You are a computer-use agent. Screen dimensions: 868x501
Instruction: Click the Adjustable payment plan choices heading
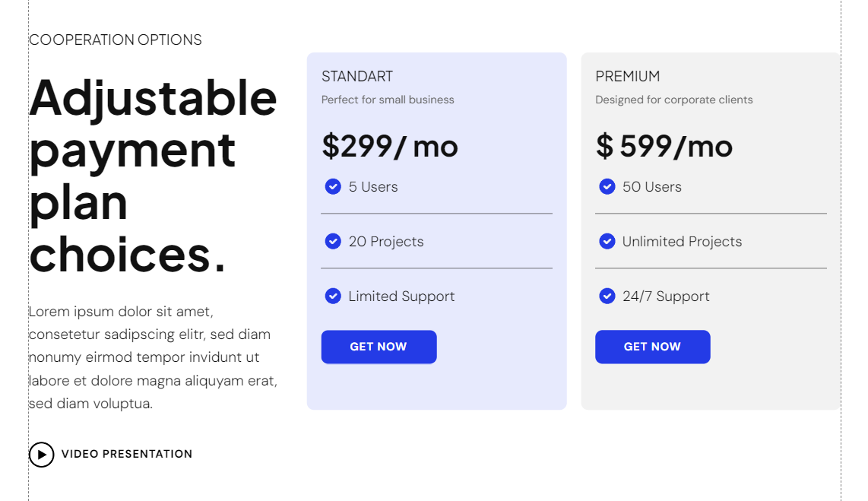pos(153,176)
